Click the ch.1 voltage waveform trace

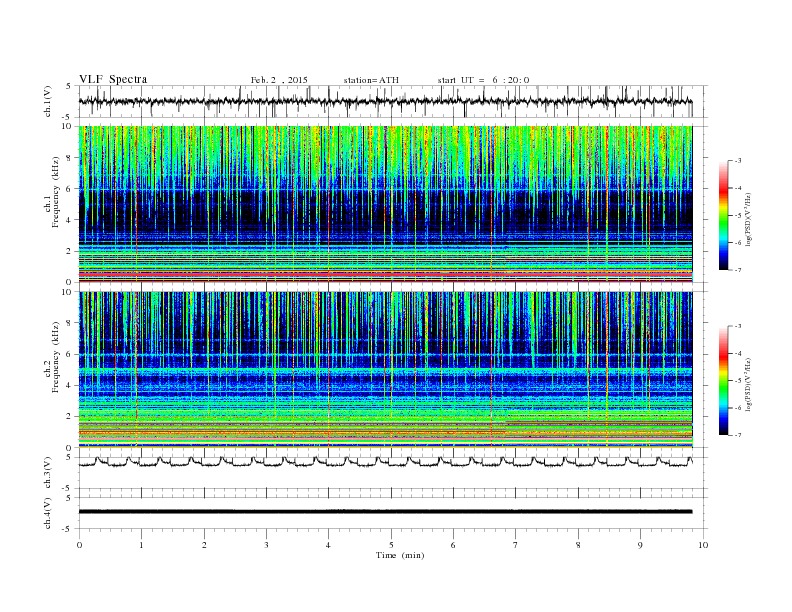tap(385, 101)
